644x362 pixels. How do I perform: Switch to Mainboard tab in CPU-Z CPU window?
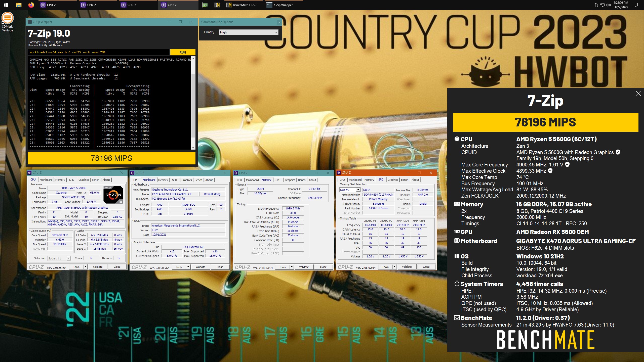click(46, 180)
